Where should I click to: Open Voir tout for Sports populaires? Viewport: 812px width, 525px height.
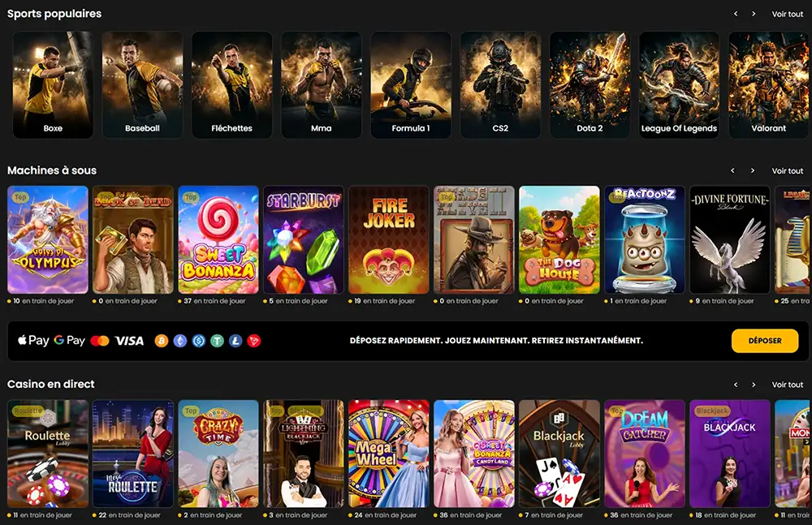pyautogui.click(x=787, y=14)
